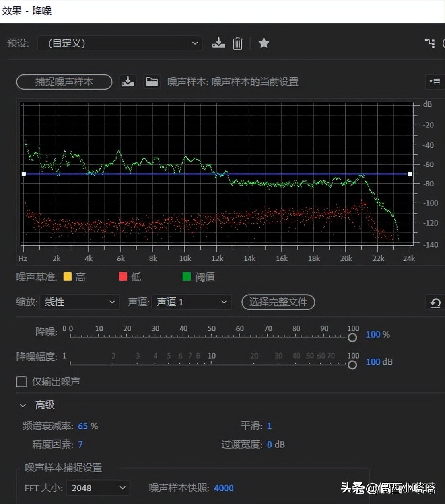This screenshot has height=504, width=445.
Task: Open the 缩放 scale dropdown showing 线性
Action: (79, 302)
